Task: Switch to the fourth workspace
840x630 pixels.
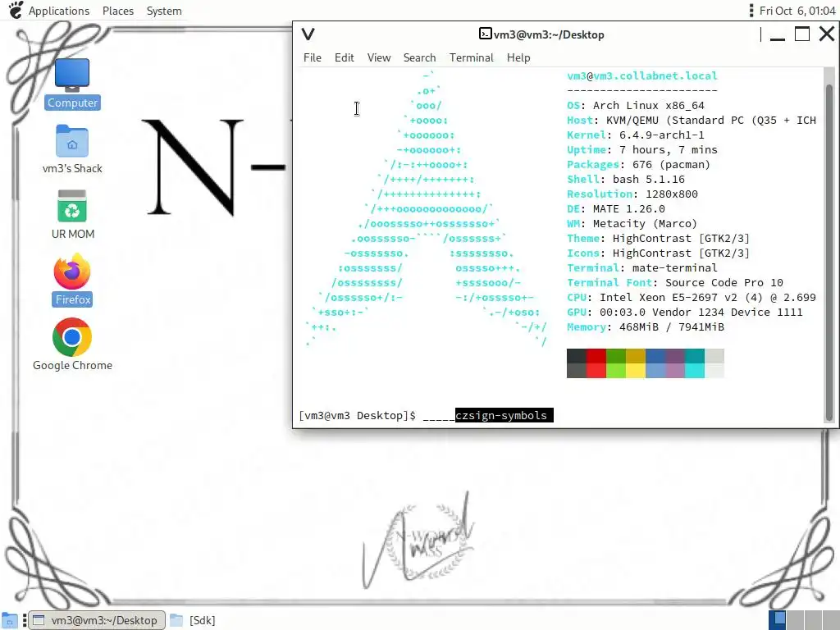Action: coord(831,620)
